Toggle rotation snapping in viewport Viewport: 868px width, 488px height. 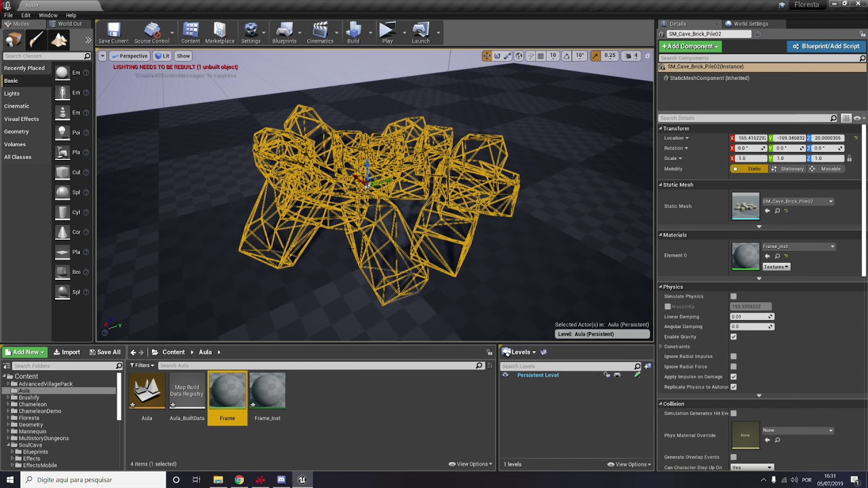568,56
